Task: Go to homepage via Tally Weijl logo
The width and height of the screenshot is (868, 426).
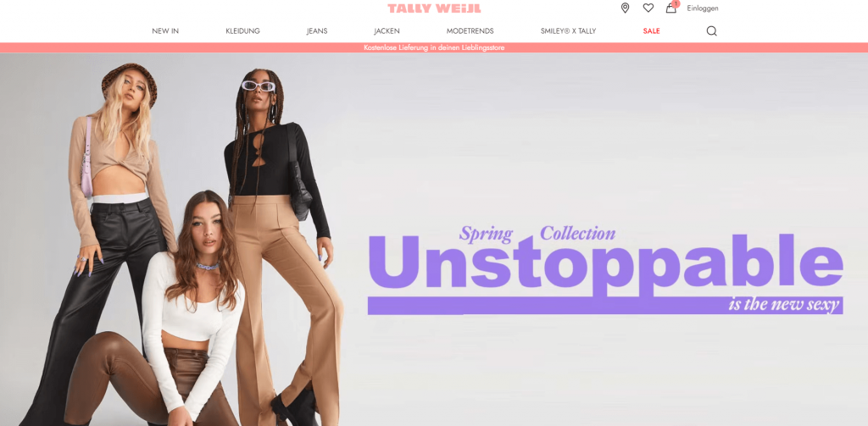Action: (x=434, y=8)
